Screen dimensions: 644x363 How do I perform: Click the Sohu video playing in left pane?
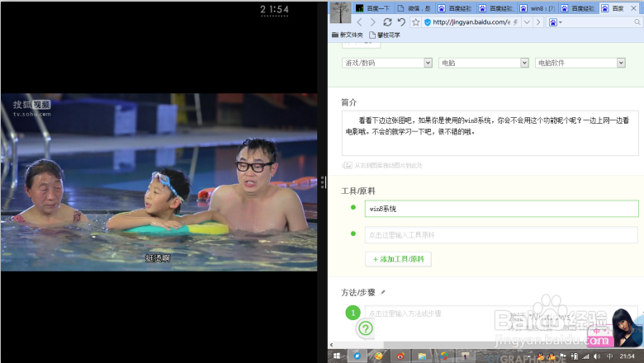(x=159, y=182)
